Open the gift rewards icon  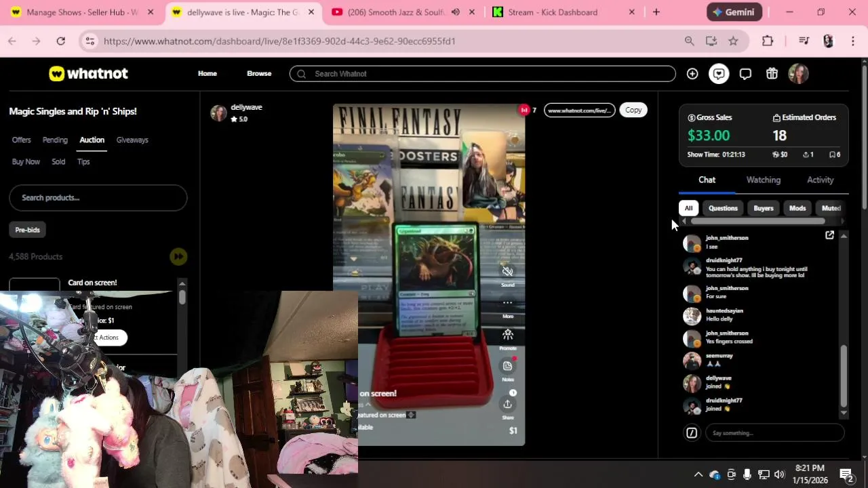[772, 74]
